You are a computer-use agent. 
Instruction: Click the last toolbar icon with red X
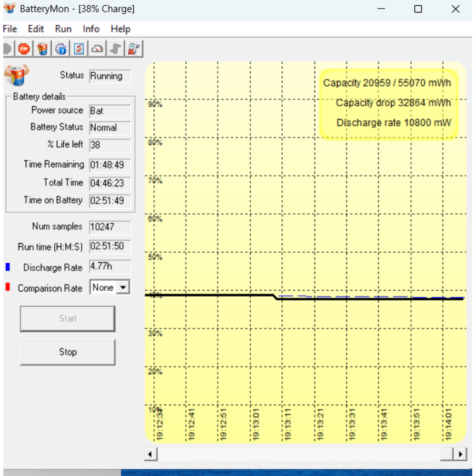pyautogui.click(x=134, y=49)
